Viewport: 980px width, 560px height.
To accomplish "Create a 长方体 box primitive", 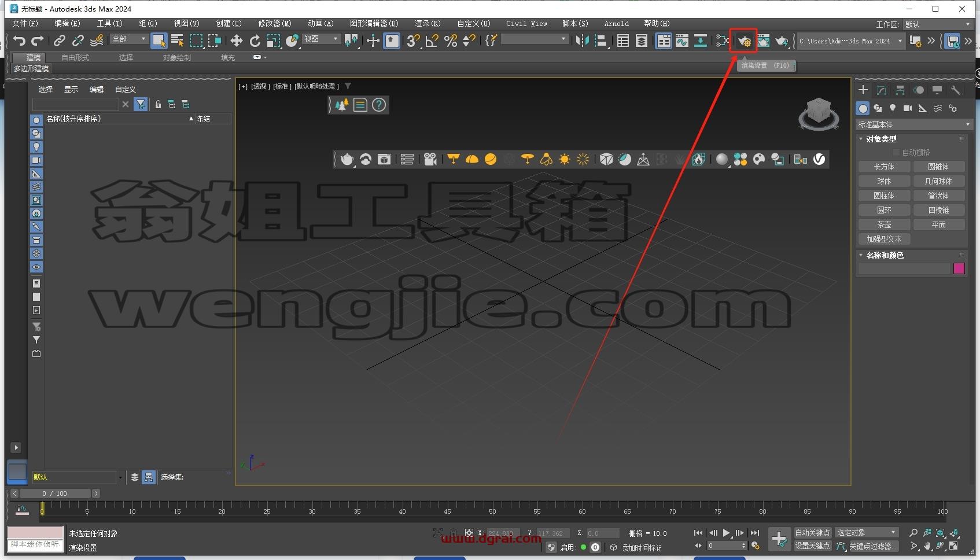I will tap(884, 167).
